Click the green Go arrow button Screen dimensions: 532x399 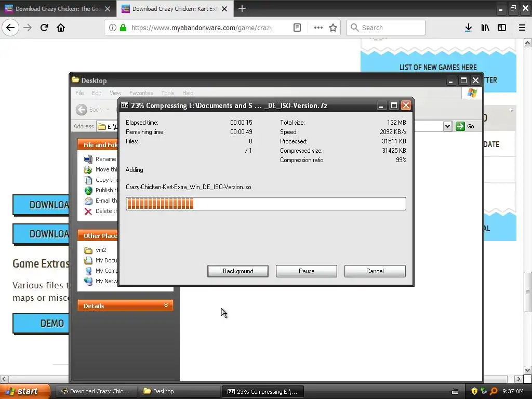point(460,126)
